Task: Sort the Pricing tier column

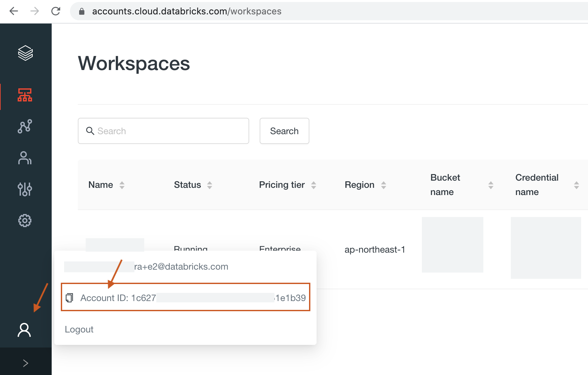Action: [x=314, y=185]
